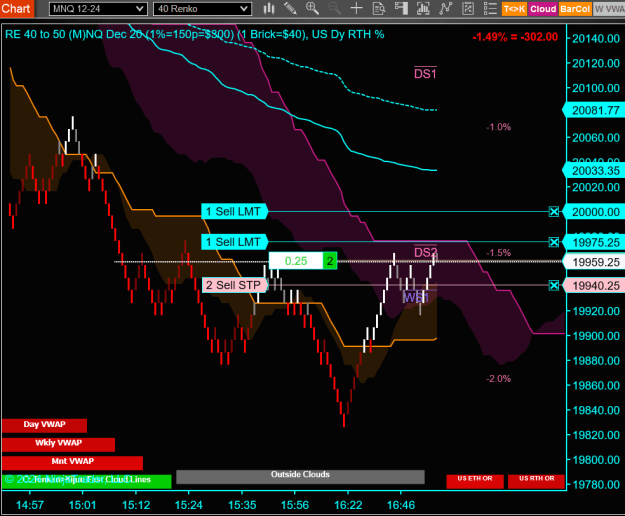Toggle the Chart Trader panel icon
This screenshot has width=625, height=516.
pyautogui.click(x=401, y=8)
